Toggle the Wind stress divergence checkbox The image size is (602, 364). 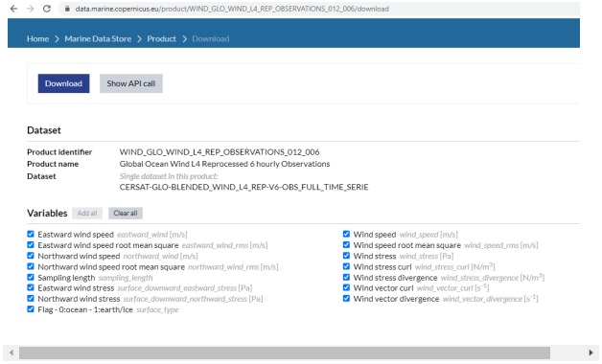point(346,277)
